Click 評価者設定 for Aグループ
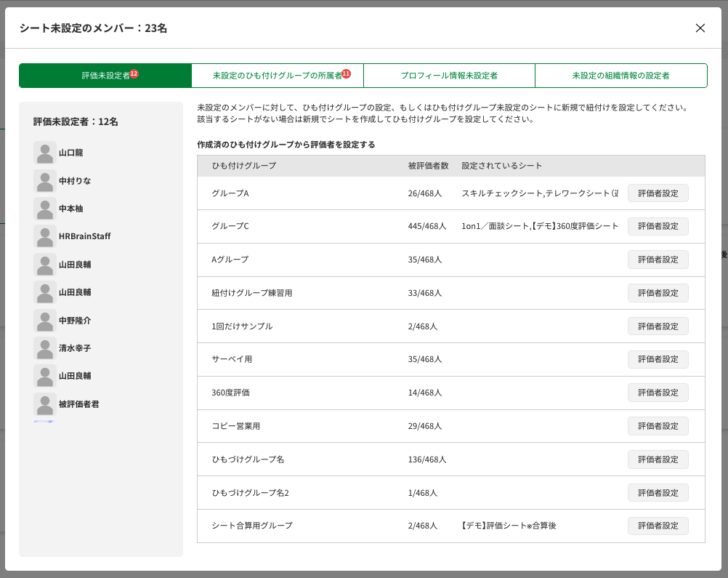The height and width of the screenshot is (578, 728). pos(658,260)
